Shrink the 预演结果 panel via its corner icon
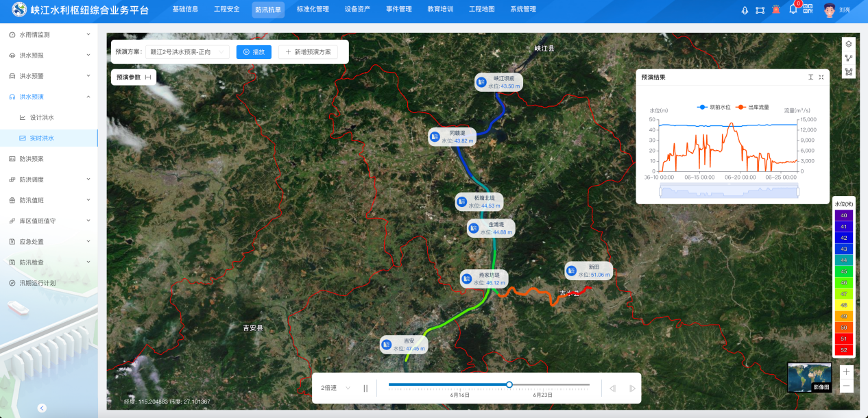Viewport: 868px width, 418px height. pyautogui.click(x=821, y=77)
